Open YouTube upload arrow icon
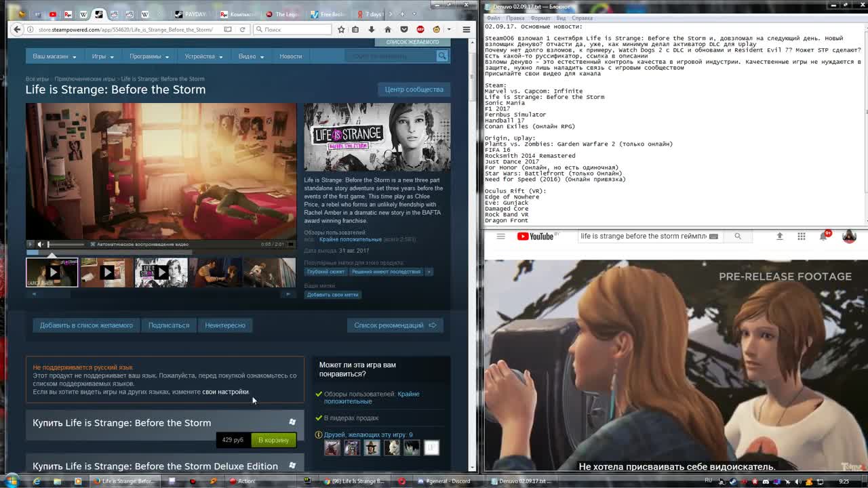Screen dimensions: 868x488 click(779, 236)
